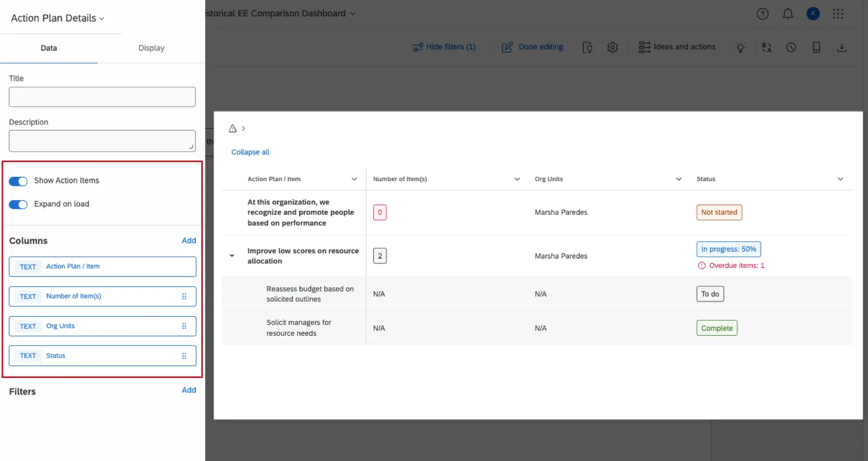
Task: Open the dashboard name dropdown chevron
Action: [x=353, y=14]
